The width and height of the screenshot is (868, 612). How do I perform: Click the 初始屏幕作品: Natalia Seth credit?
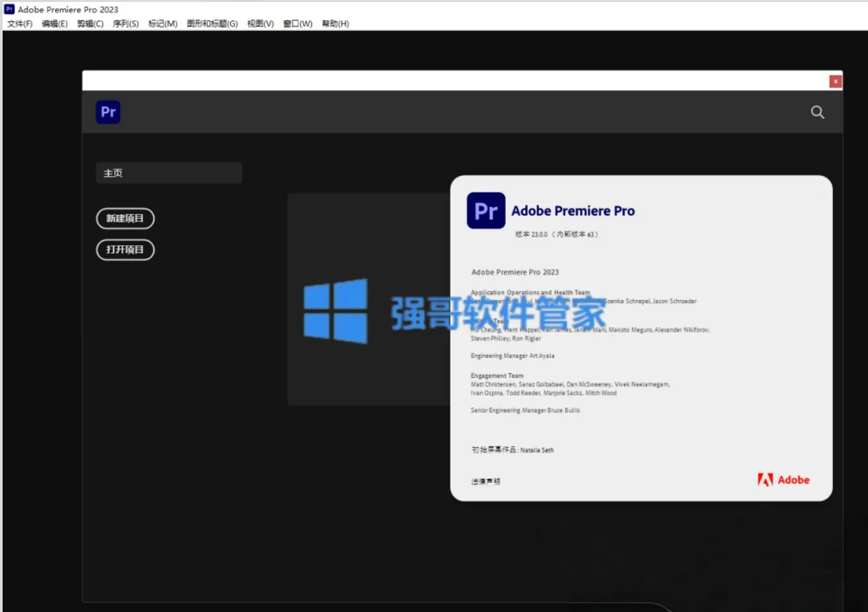tap(512, 450)
